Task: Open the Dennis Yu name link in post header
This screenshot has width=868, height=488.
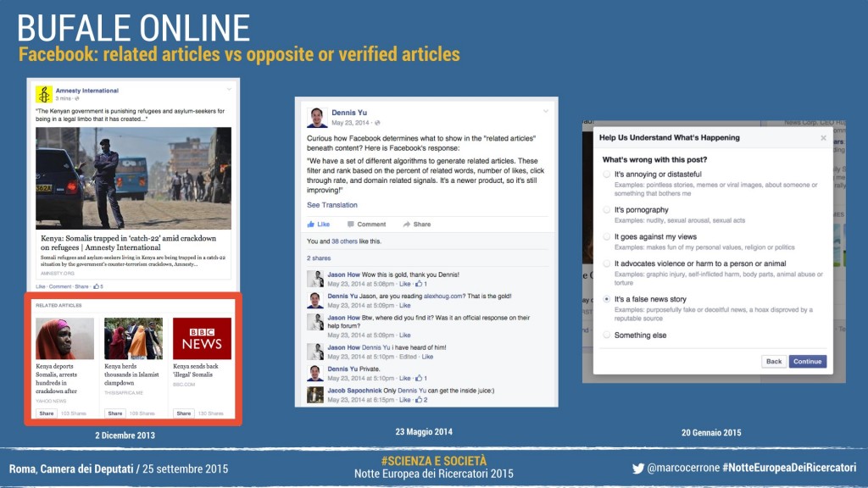Action: tap(349, 113)
